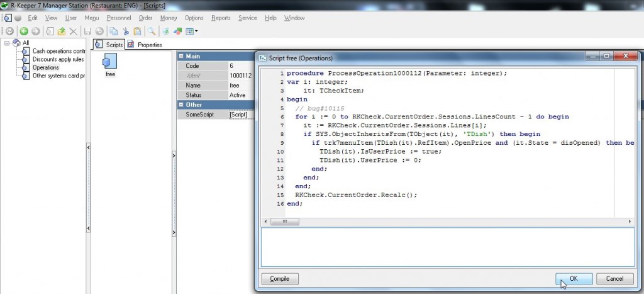Image resolution: width=644 pixels, height=294 pixels.
Task: Click the green export sheet icon
Action: 165,31
